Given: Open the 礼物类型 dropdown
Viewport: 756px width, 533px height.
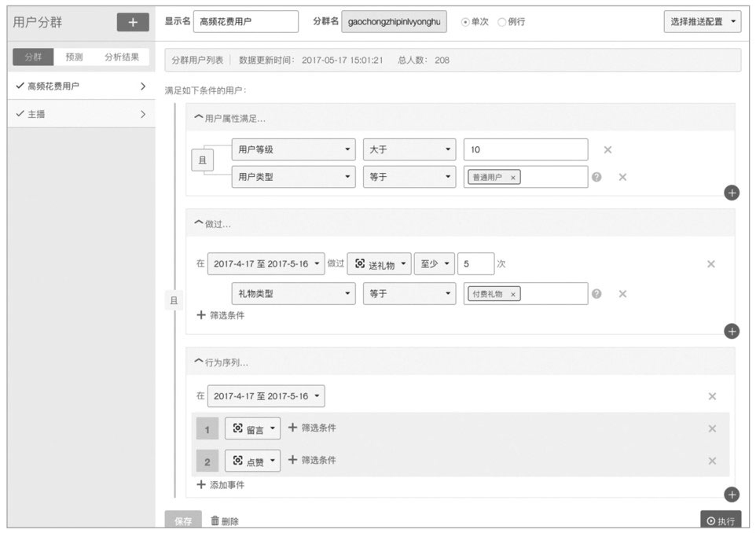Looking at the screenshot, I should [293, 294].
